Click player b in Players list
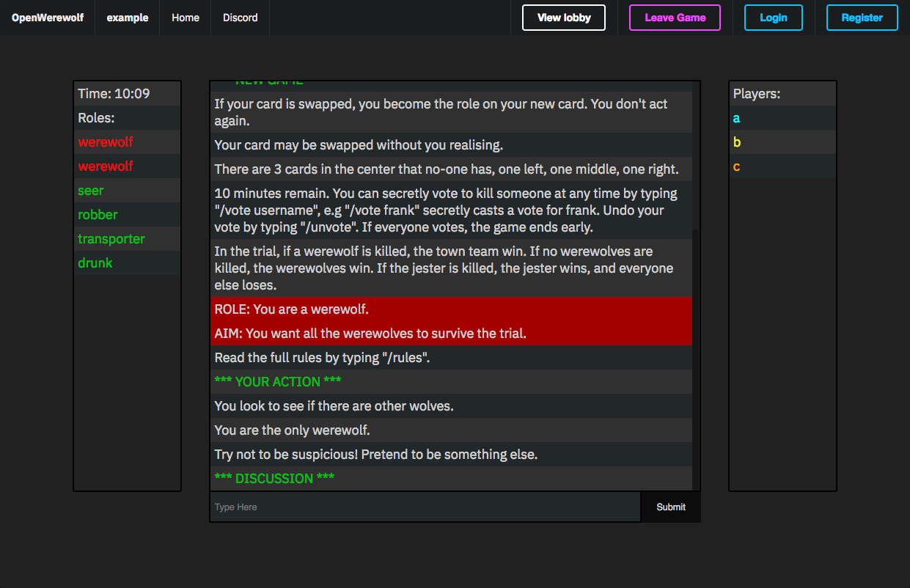910x588 pixels. click(737, 142)
